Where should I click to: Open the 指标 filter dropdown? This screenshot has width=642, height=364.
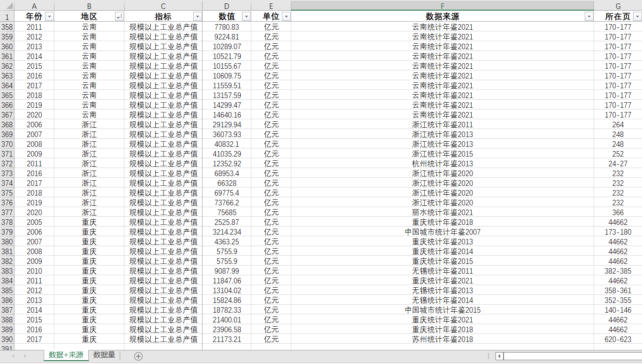point(197,17)
